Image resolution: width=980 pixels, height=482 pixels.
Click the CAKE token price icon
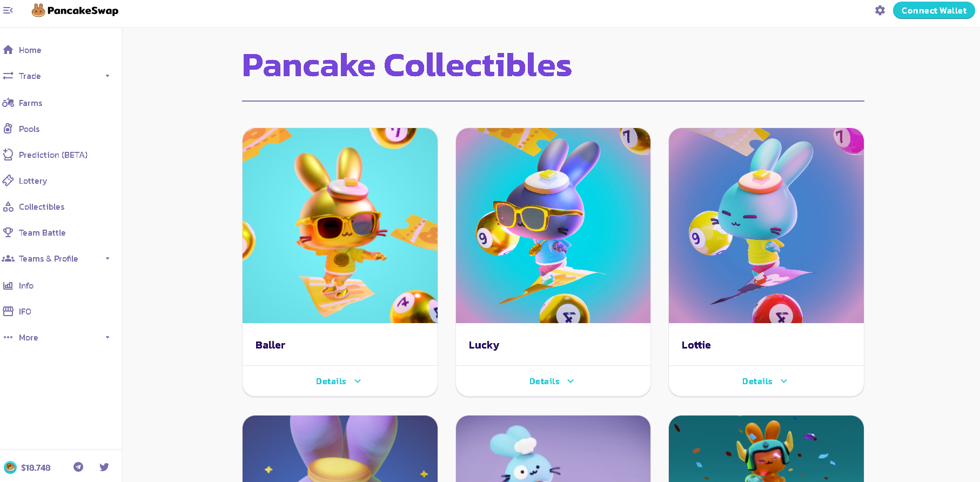[x=10, y=467]
